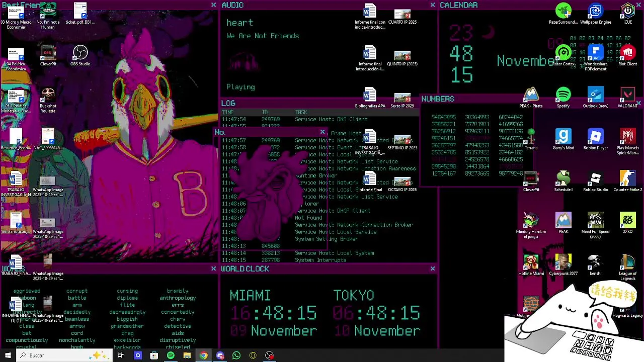
Task: Launch Roblox Player from the desktop
Action: click(x=595, y=139)
